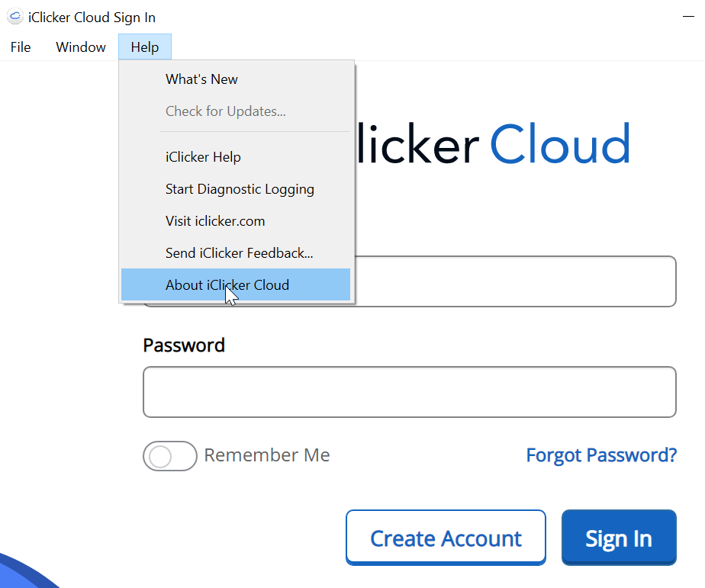Choose Start Diagnostic Logging
This screenshot has width=705, height=588.
coord(240,188)
